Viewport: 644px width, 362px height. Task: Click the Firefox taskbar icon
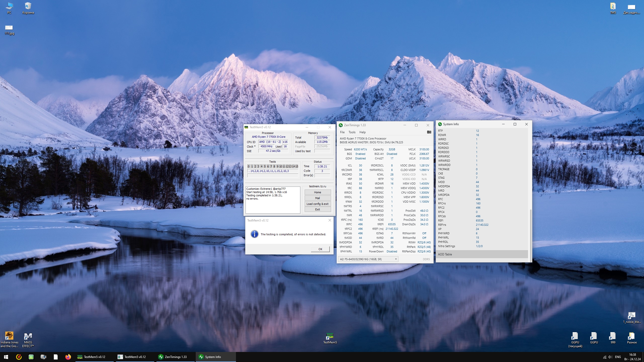68,357
